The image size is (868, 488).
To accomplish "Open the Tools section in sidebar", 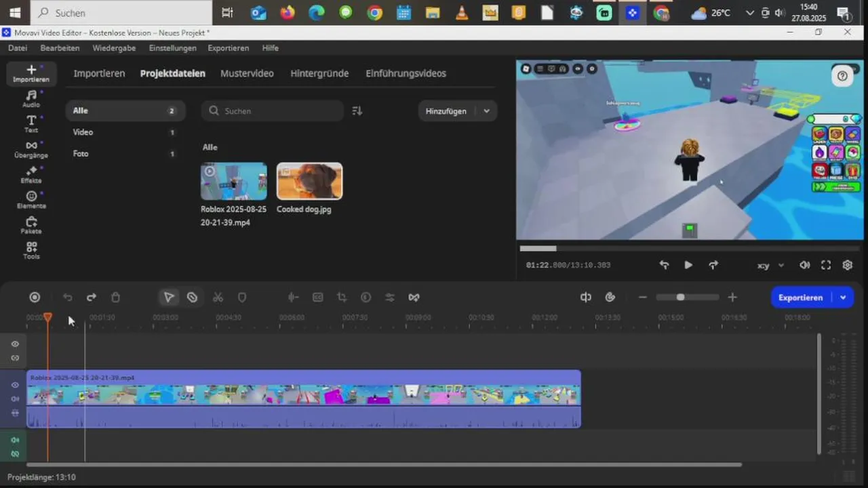I will coord(31,251).
